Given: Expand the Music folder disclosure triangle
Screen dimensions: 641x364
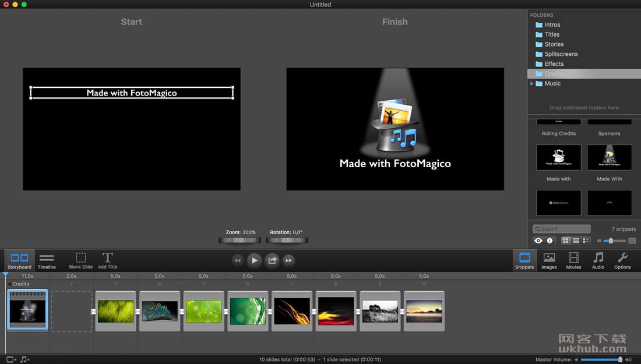Looking at the screenshot, I should pos(531,83).
